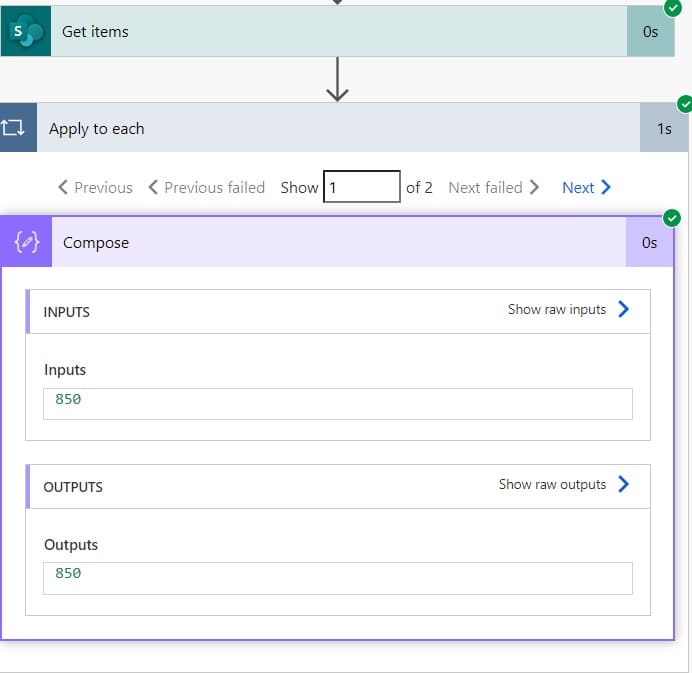Click the OUTPUTS section heading
This screenshot has width=692, height=673.
pyautogui.click(x=73, y=487)
